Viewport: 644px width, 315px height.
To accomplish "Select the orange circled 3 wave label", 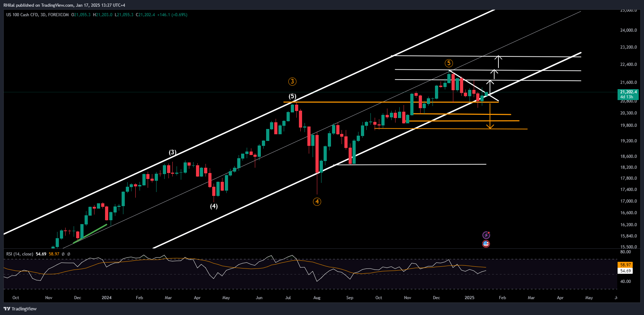I will [x=292, y=81].
